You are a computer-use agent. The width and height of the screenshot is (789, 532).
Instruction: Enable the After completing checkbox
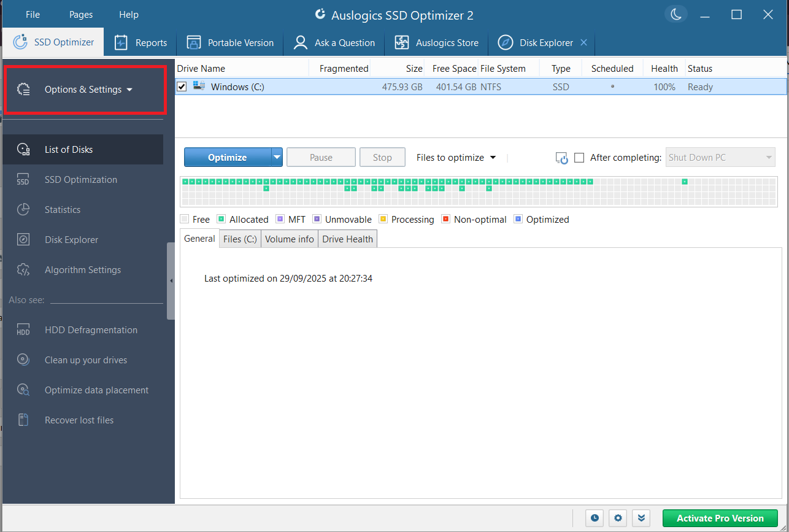(x=579, y=157)
